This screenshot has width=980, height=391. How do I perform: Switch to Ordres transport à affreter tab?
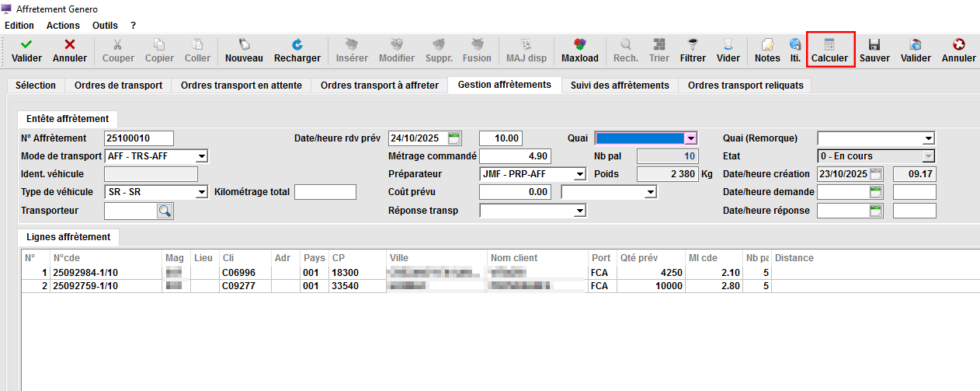pos(379,85)
